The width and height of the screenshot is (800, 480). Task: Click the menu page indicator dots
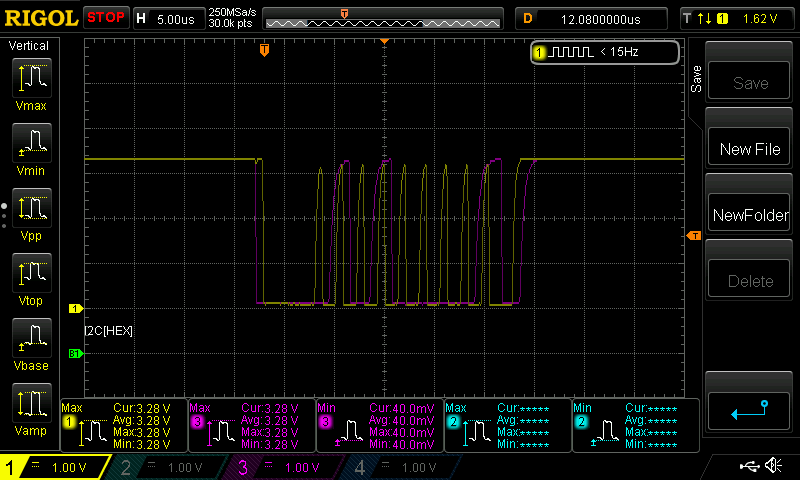pyautogui.click(x=4, y=216)
